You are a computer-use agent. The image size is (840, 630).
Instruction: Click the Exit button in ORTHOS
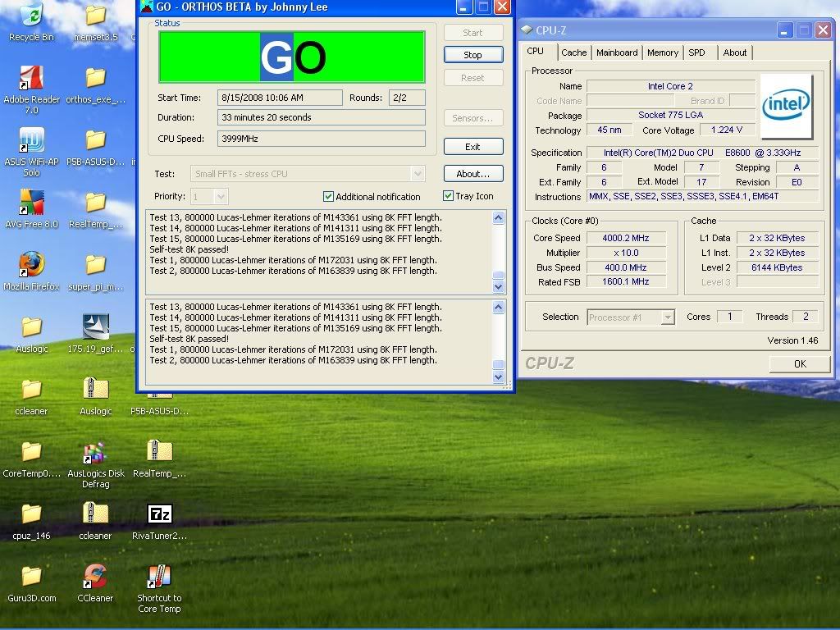[x=473, y=147]
